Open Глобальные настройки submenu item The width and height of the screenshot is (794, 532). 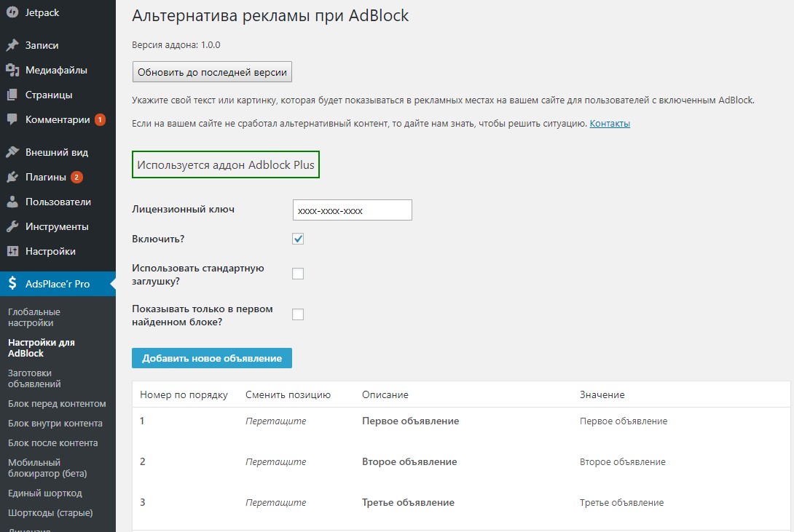pyautogui.click(x=33, y=319)
